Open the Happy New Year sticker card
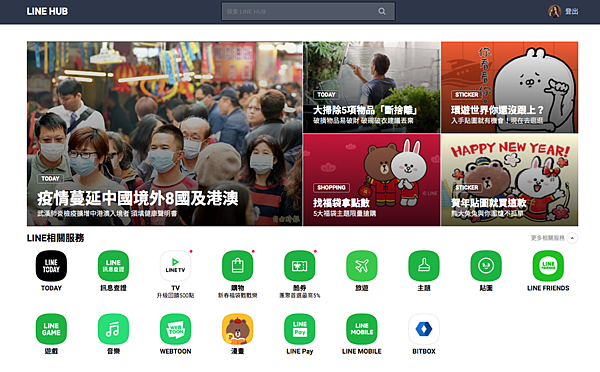600x372 pixels. [509, 180]
